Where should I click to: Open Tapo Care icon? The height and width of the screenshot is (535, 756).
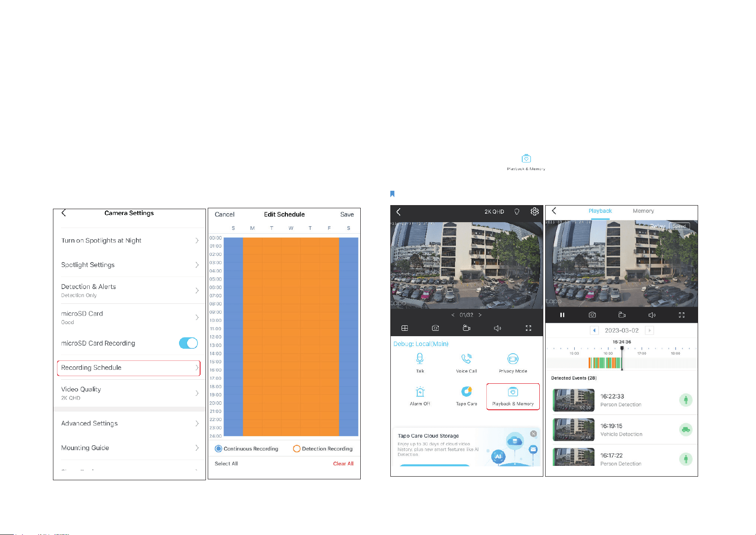pos(467,391)
